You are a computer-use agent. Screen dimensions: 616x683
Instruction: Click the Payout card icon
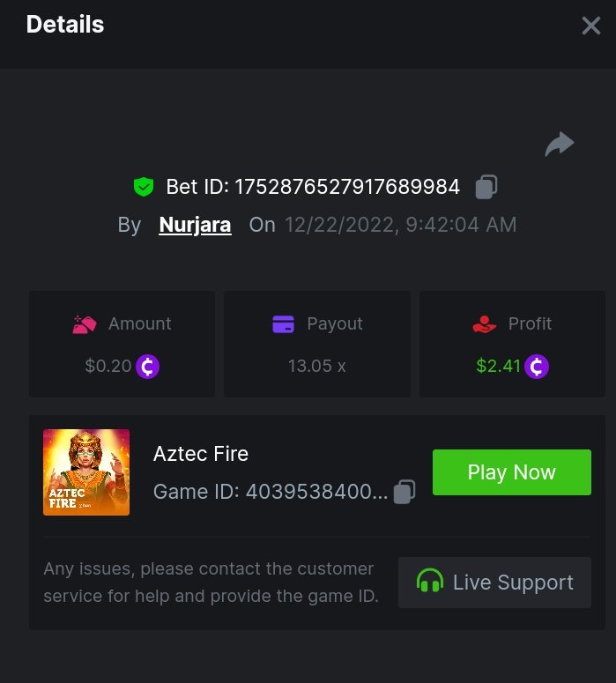[283, 324]
